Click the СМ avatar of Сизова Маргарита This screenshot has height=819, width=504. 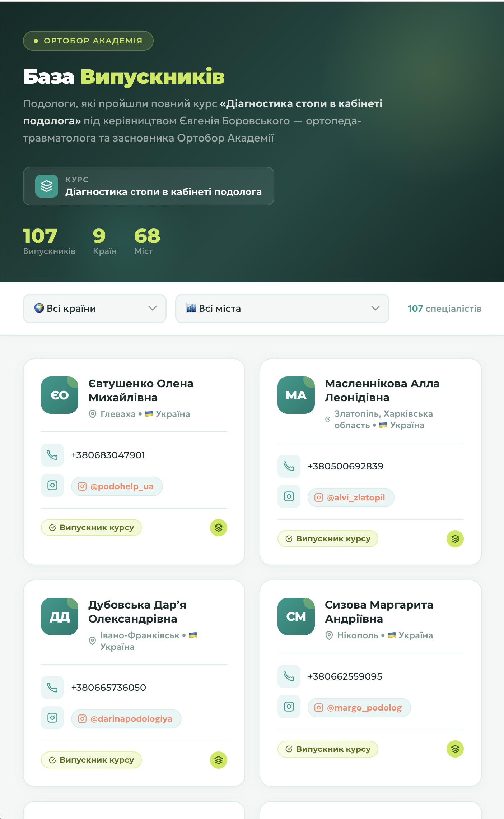pos(296,616)
